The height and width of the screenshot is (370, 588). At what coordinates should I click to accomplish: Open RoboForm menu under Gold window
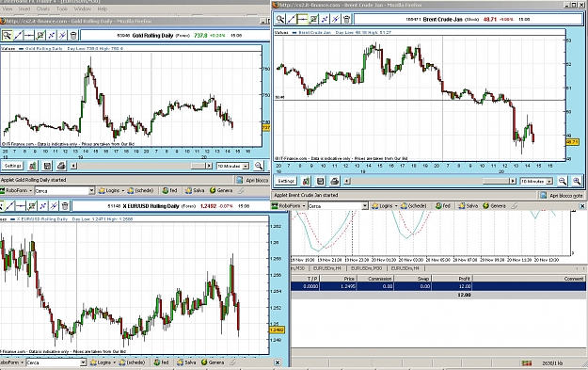(x=17, y=190)
